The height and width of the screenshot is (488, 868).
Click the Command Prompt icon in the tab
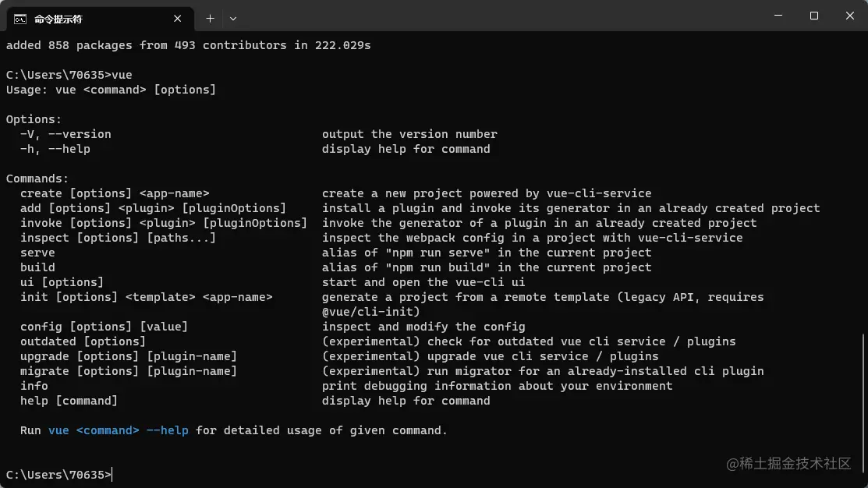21,18
